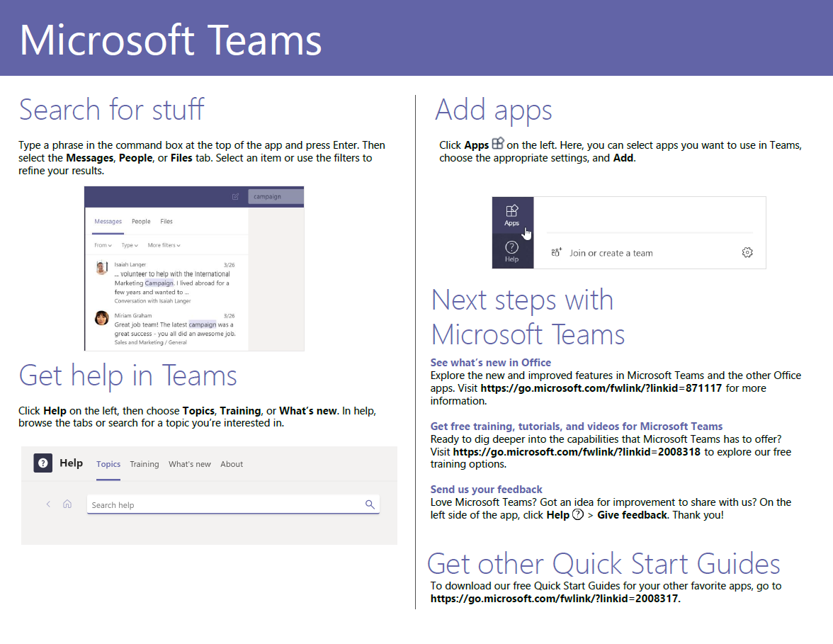The width and height of the screenshot is (833, 644).
Task: Click the back chevron beside the home icon
Action: [48, 504]
